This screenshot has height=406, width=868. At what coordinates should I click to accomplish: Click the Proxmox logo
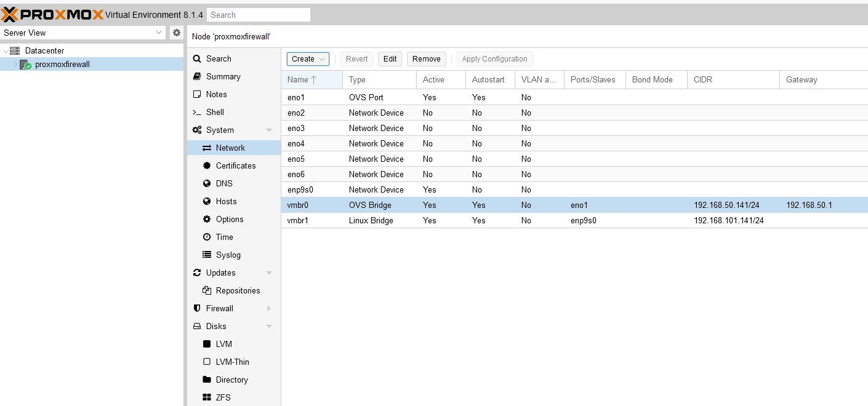[x=52, y=15]
